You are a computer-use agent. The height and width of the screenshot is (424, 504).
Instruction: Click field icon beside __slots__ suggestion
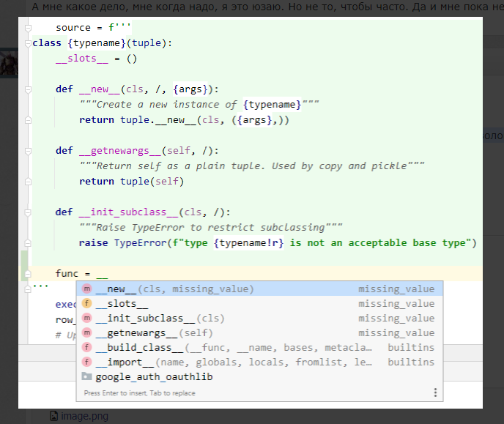86,303
